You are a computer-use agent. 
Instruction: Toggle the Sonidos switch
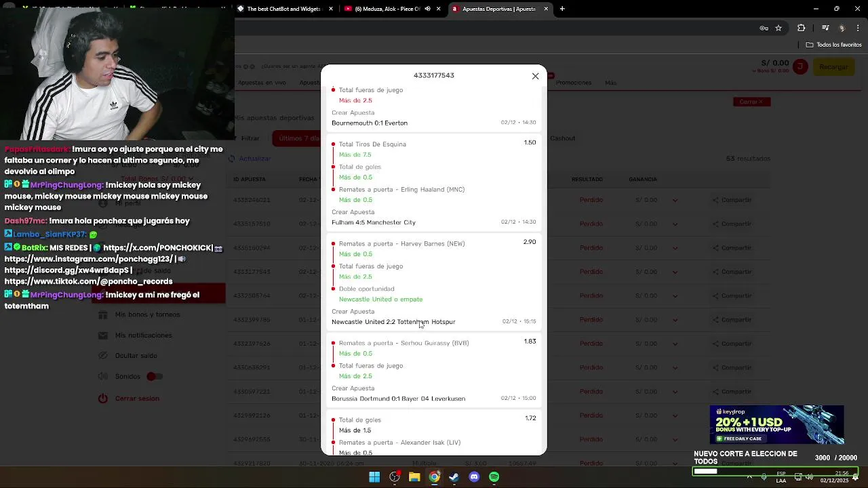pyautogui.click(x=155, y=376)
